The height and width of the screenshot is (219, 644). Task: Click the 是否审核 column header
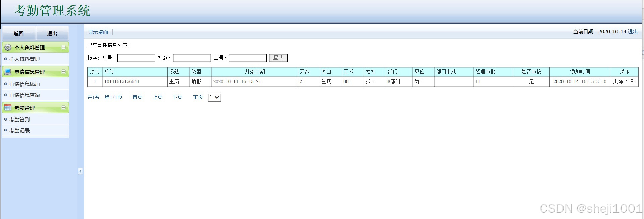531,71
